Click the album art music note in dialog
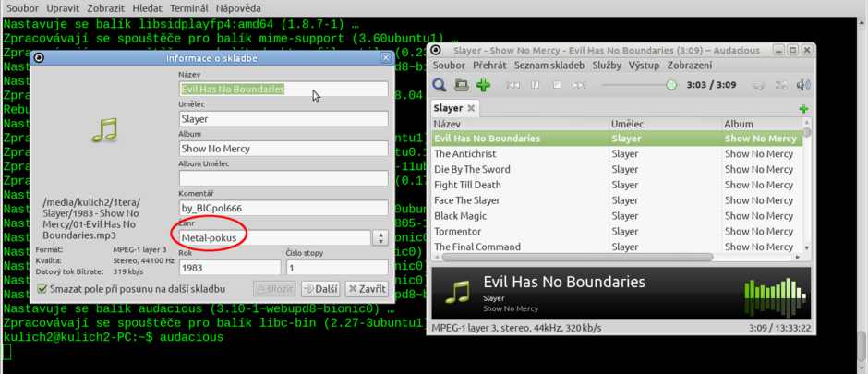The height and width of the screenshot is (374, 868). point(105,130)
